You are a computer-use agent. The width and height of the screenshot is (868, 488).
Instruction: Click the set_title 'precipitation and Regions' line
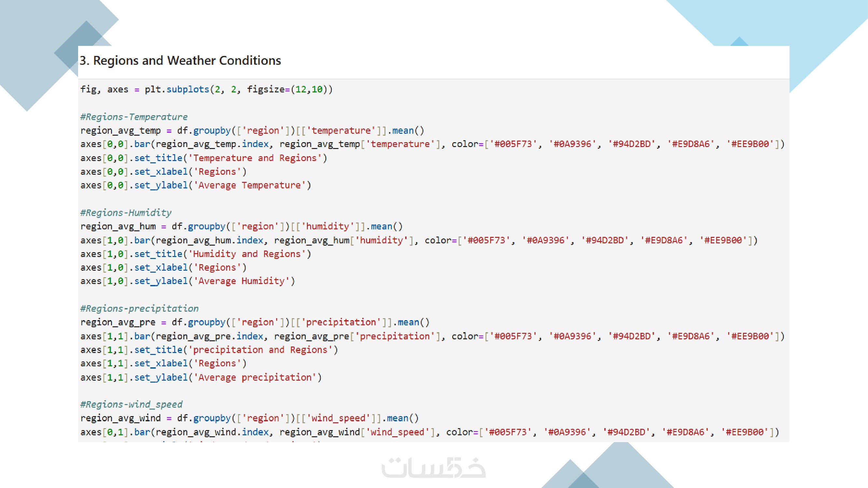click(209, 350)
